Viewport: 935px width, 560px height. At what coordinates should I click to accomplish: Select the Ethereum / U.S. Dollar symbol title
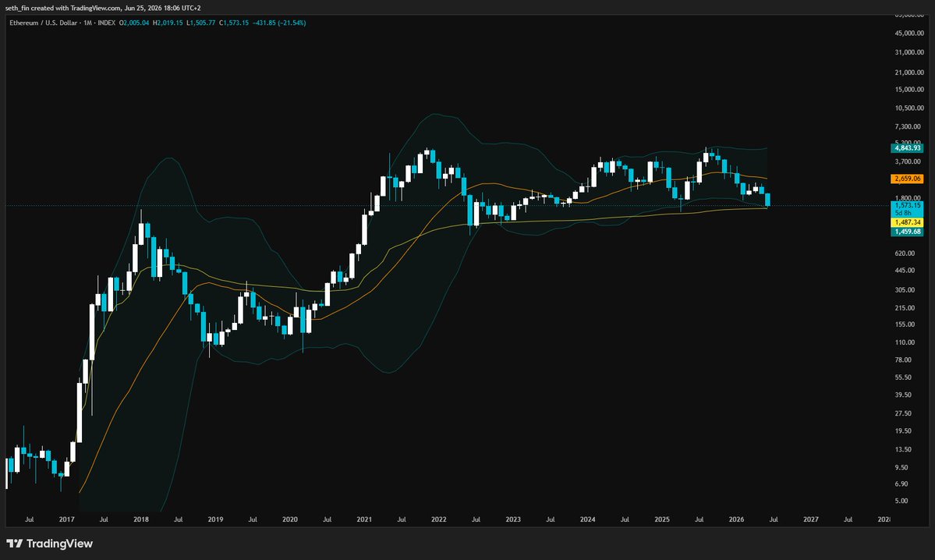point(44,23)
